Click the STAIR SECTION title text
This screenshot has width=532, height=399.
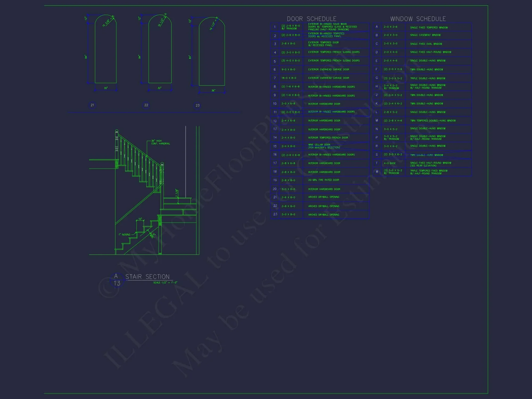coord(147,277)
